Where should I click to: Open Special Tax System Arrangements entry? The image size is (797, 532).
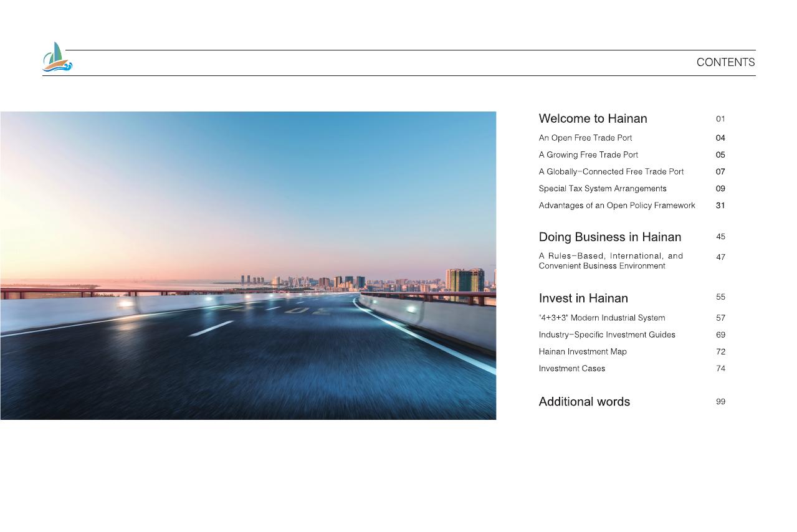[x=603, y=188]
